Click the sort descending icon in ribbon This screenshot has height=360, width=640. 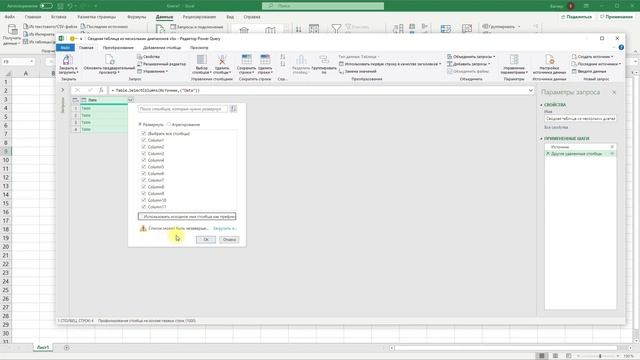[283, 64]
